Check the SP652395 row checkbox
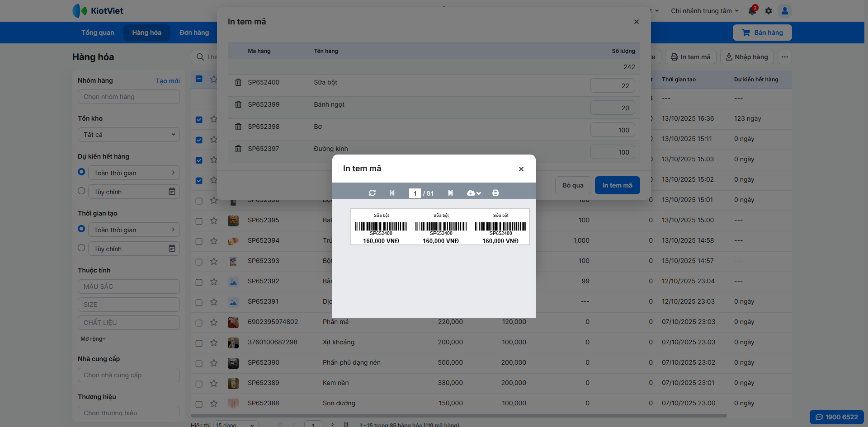 point(199,221)
